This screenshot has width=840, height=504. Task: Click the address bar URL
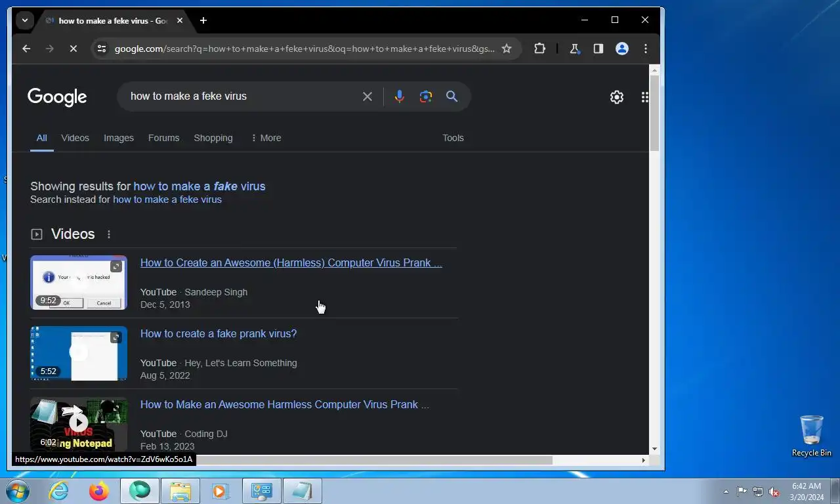point(304,49)
